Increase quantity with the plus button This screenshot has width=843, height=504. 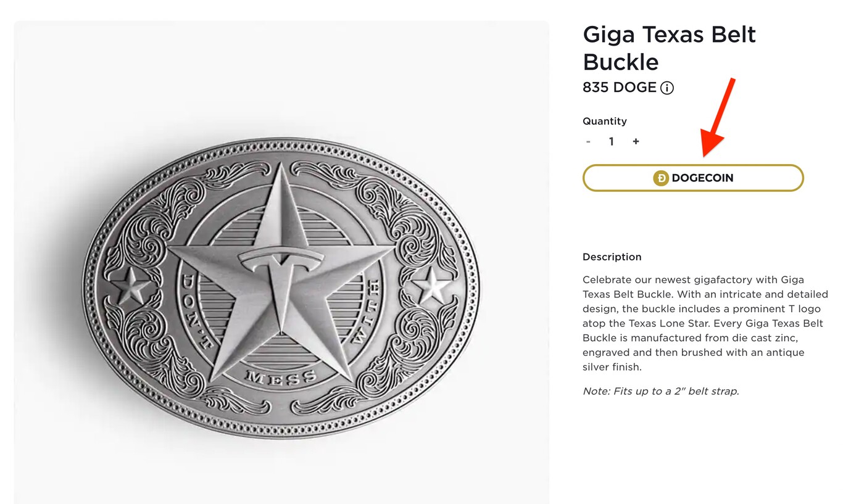(x=636, y=142)
